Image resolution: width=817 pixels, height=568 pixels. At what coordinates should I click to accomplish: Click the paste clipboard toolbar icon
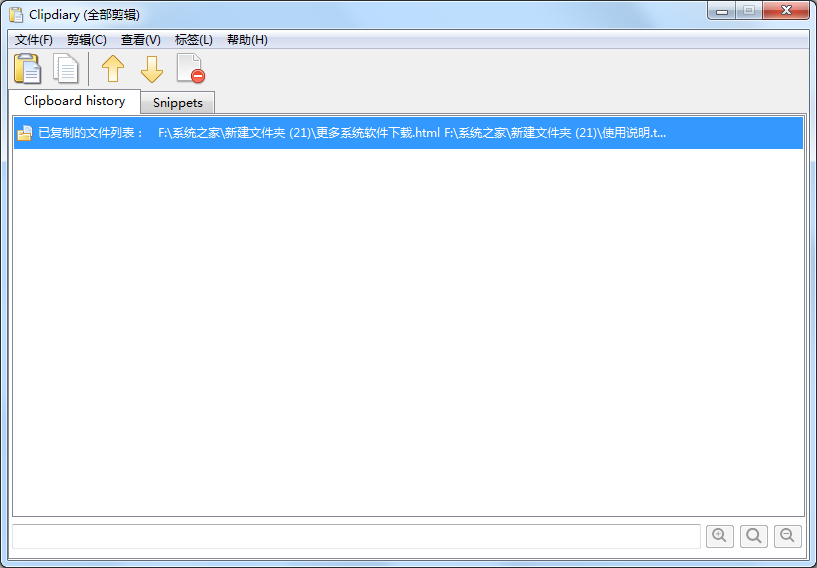[x=27, y=69]
